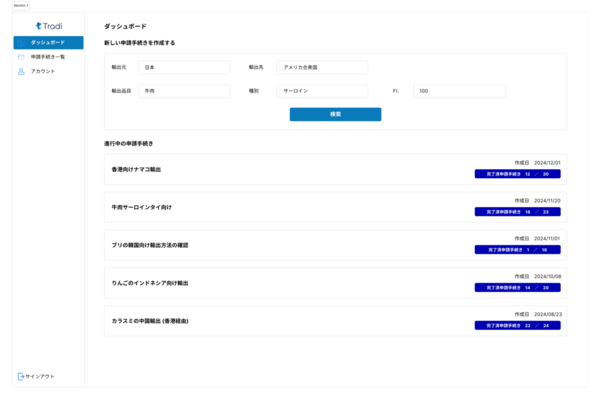The width and height of the screenshot is (600, 399).
Task: Open the りんごのインドネシア向け輸出 procedure
Action: point(335,283)
